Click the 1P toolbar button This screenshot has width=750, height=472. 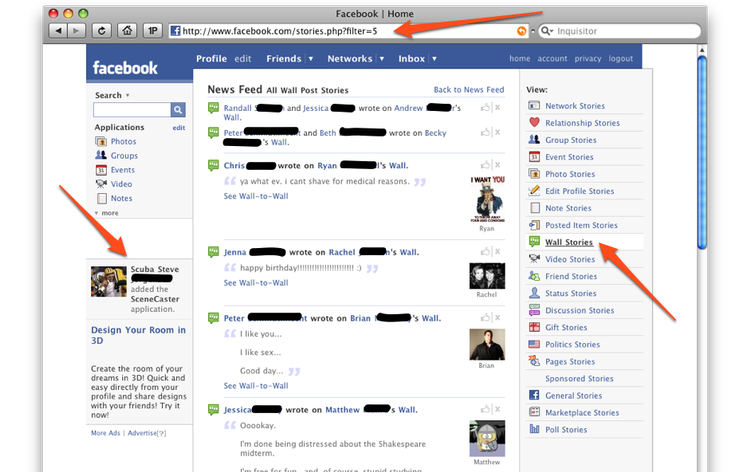click(153, 31)
